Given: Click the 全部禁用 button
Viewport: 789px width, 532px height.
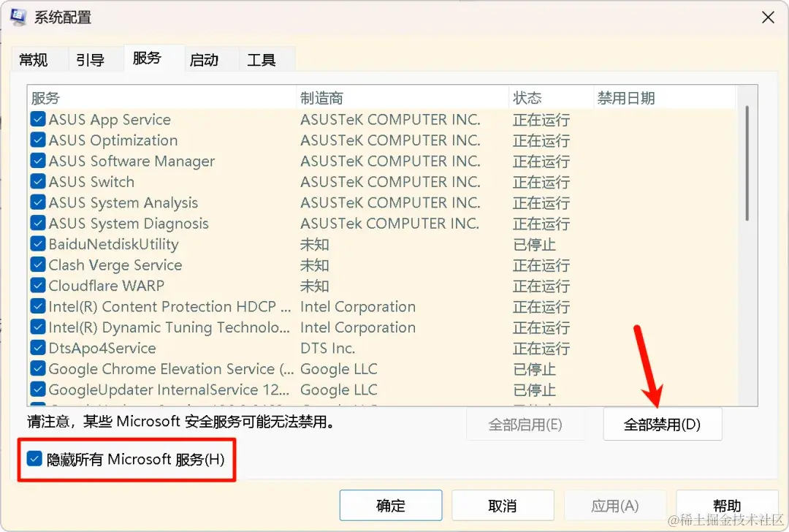Looking at the screenshot, I should click(661, 424).
